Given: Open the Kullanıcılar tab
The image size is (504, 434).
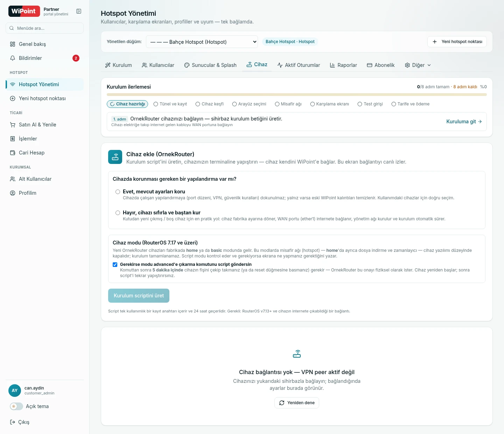Looking at the screenshot, I should (158, 65).
